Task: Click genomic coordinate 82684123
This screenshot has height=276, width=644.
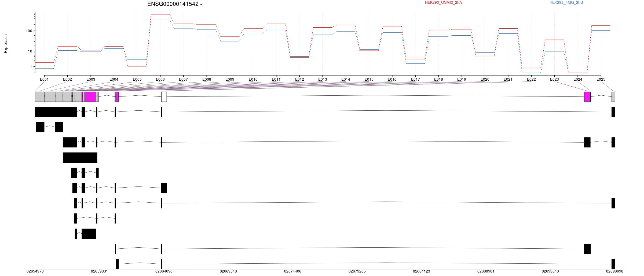Action: (x=422, y=271)
